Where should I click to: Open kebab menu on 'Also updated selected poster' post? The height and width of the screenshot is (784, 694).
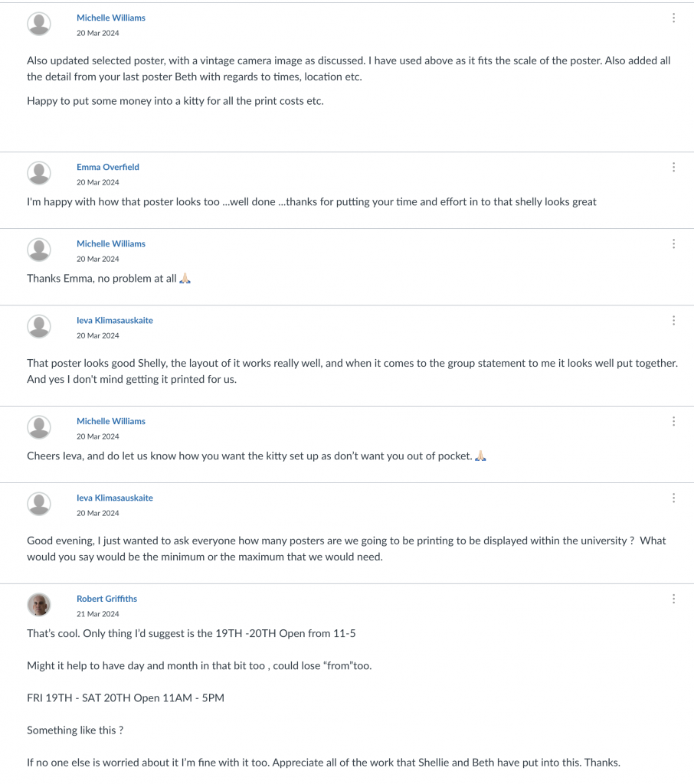pyautogui.click(x=673, y=18)
